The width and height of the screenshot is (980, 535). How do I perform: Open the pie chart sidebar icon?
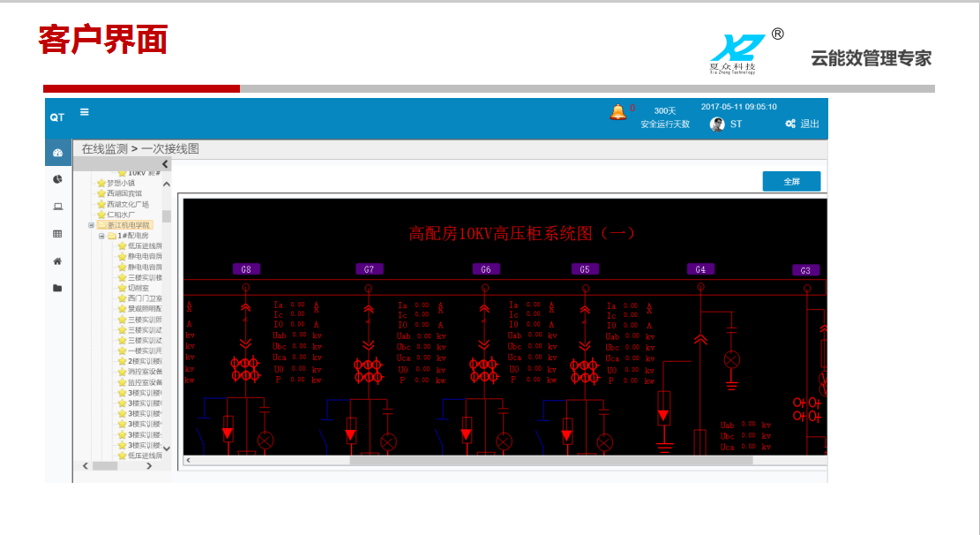[x=57, y=179]
